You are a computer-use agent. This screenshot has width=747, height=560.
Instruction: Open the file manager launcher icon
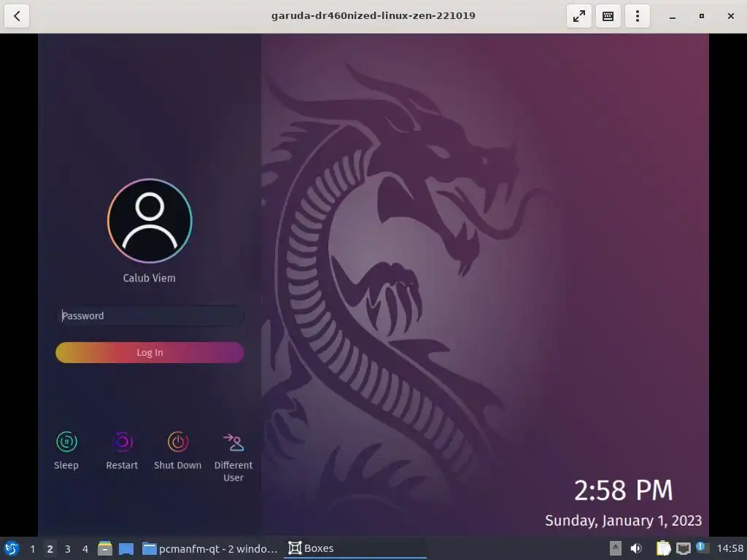(x=105, y=548)
